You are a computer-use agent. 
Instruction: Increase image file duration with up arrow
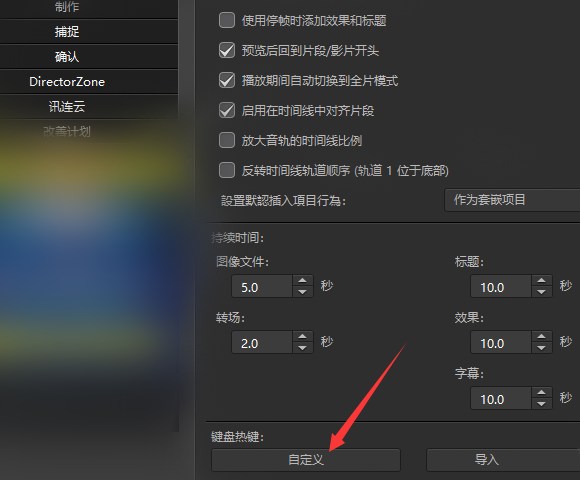302,280
